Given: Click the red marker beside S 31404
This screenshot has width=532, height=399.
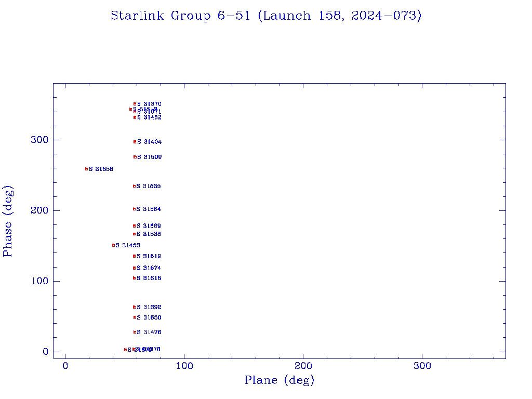Looking at the screenshot, I should (135, 142).
